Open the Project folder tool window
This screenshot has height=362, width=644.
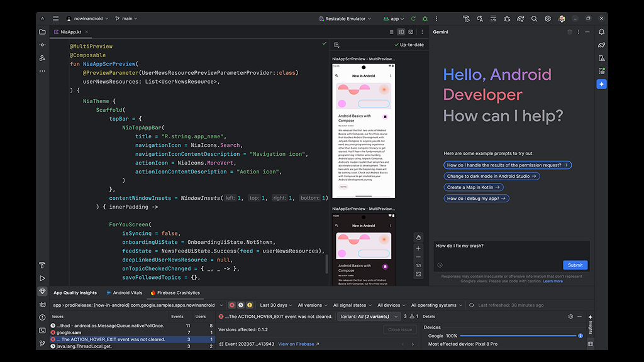(x=42, y=31)
